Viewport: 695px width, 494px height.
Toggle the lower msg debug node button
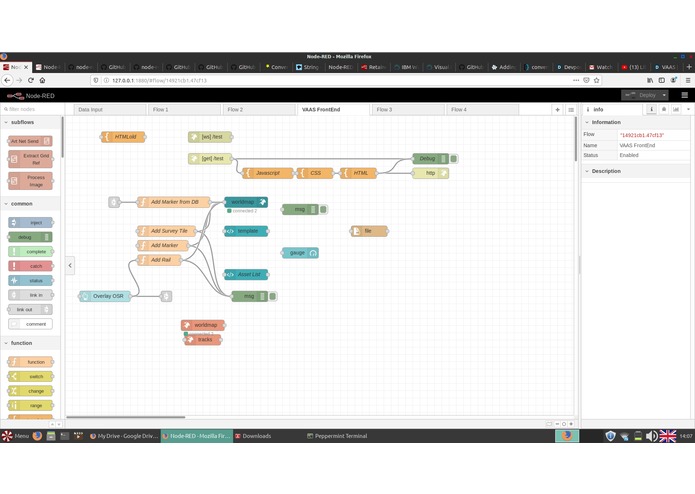273,296
